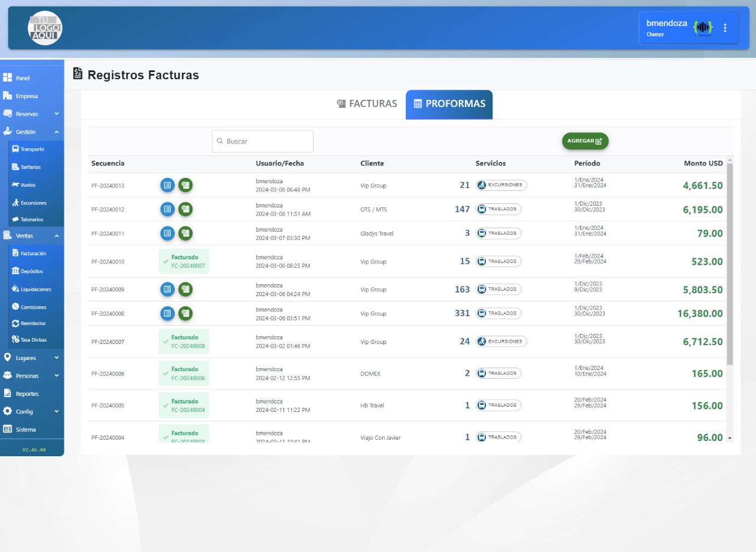Open Transporte in the sidebar
756x552 pixels.
pyautogui.click(x=32, y=150)
